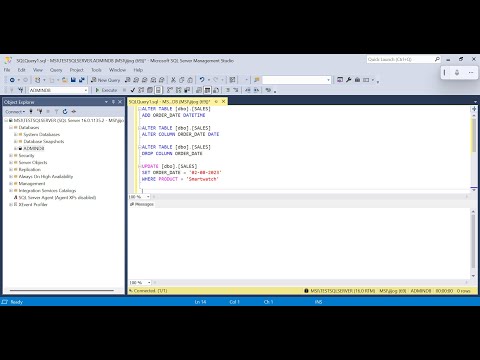Viewport: 480px width, 360px height.
Task: Click the Cut scissors icon
Action: coord(173,80)
